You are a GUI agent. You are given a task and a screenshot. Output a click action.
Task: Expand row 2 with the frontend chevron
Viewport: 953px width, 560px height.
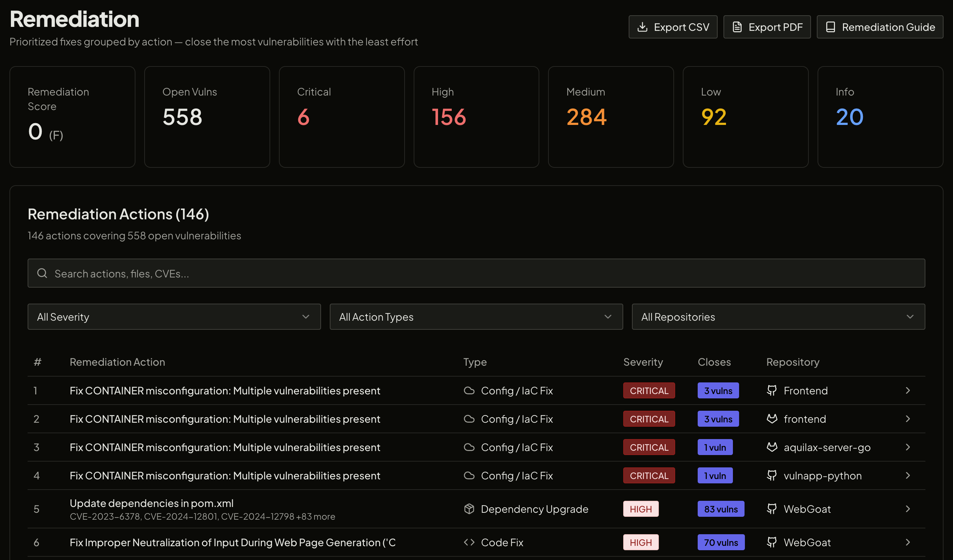pyautogui.click(x=908, y=419)
